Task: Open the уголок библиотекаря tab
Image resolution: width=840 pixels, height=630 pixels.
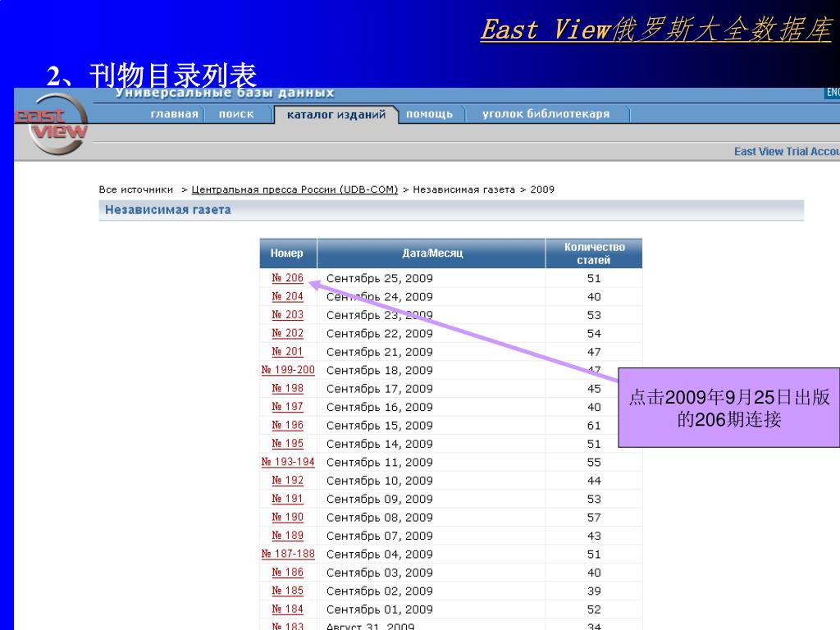Action: click(x=546, y=114)
